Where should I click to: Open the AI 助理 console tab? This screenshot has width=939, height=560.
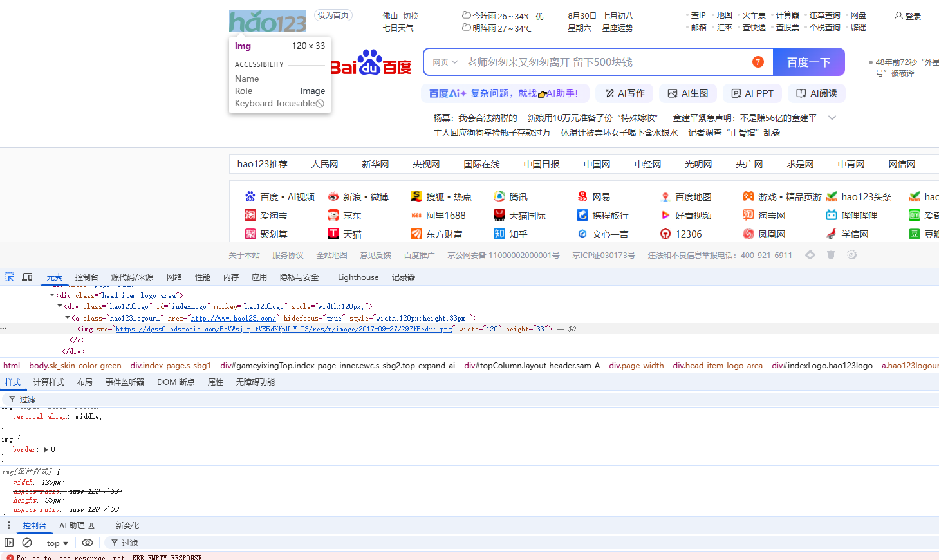71,525
